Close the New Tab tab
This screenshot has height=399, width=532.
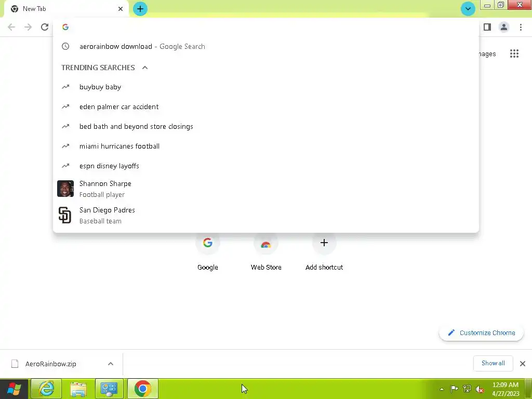point(121,9)
